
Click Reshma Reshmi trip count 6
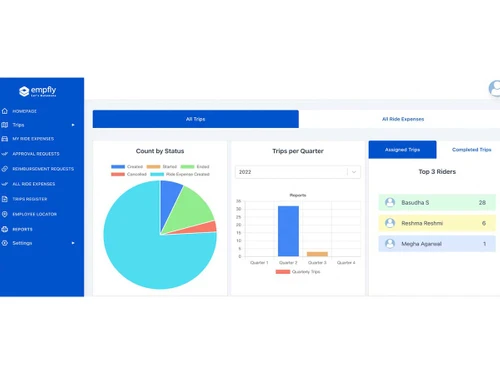pyautogui.click(x=484, y=223)
